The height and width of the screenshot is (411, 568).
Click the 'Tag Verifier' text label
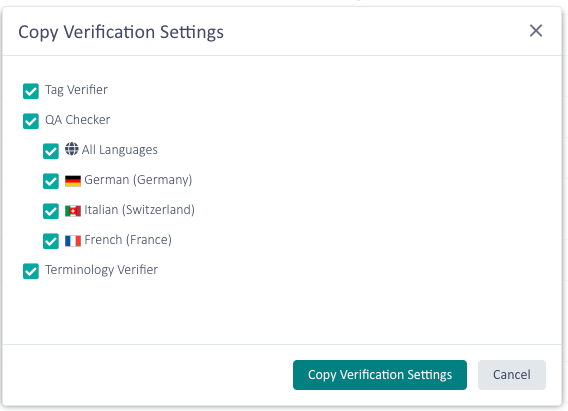pos(76,90)
